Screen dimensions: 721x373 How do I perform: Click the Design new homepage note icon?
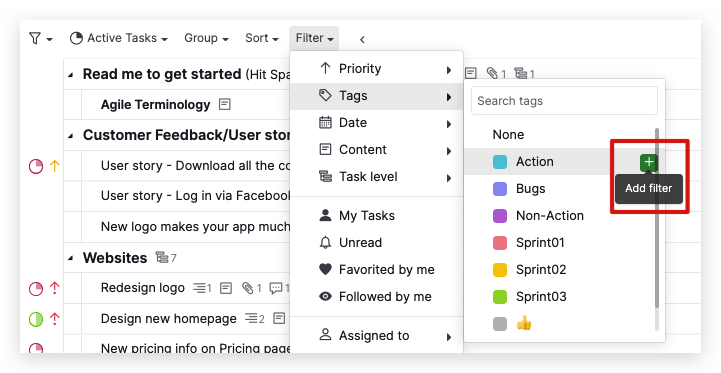(279, 318)
